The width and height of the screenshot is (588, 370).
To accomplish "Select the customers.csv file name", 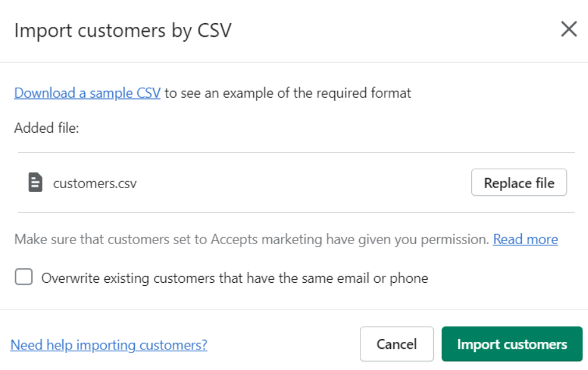I will [x=95, y=184].
